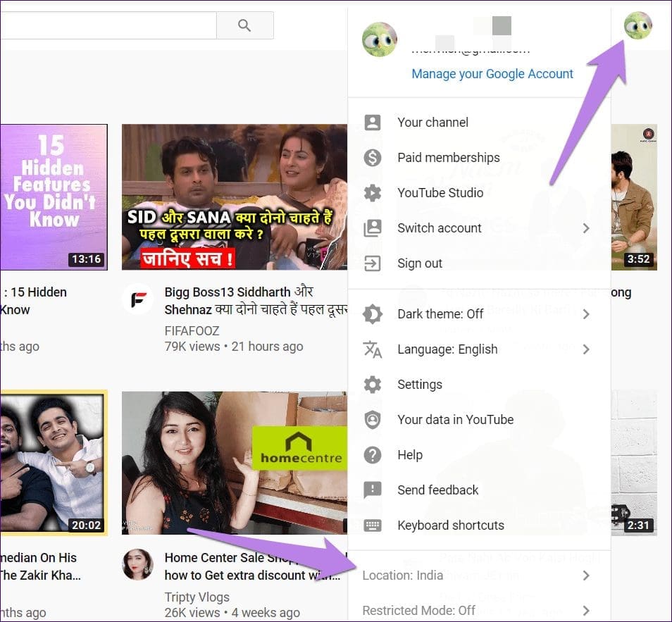Image resolution: width=672 pixels, height=622 pixels.
Task: Sign out of the account
Action: click(x=420, y=263)
